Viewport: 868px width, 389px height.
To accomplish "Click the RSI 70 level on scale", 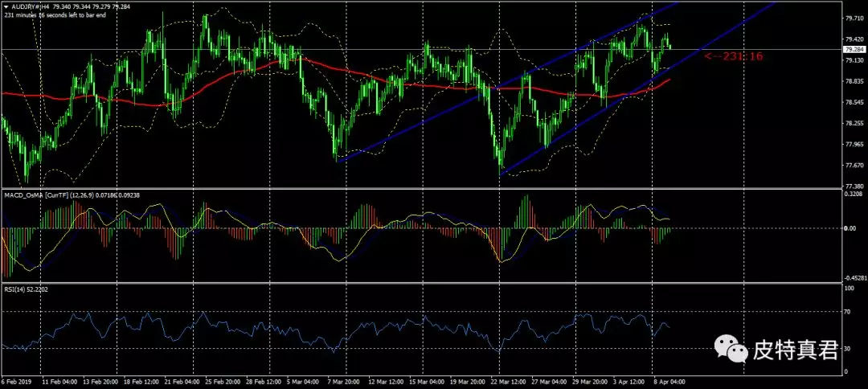I will (847, 310).
